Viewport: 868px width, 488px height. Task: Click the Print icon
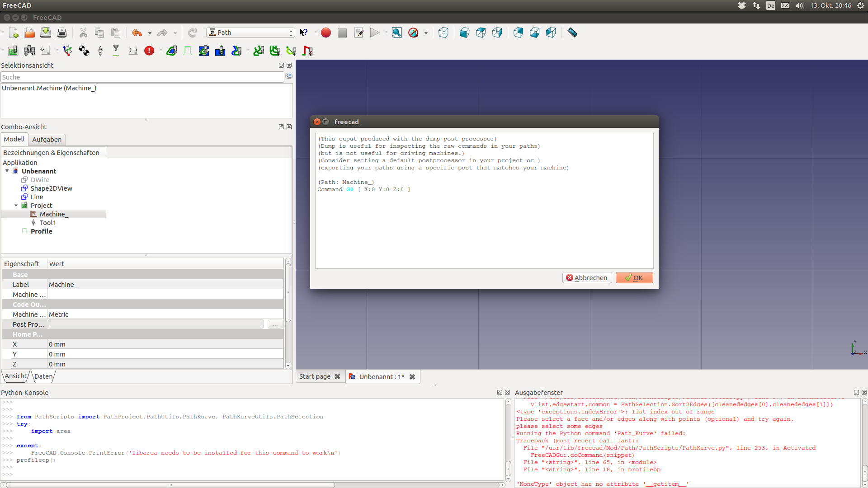click(62, 33)
